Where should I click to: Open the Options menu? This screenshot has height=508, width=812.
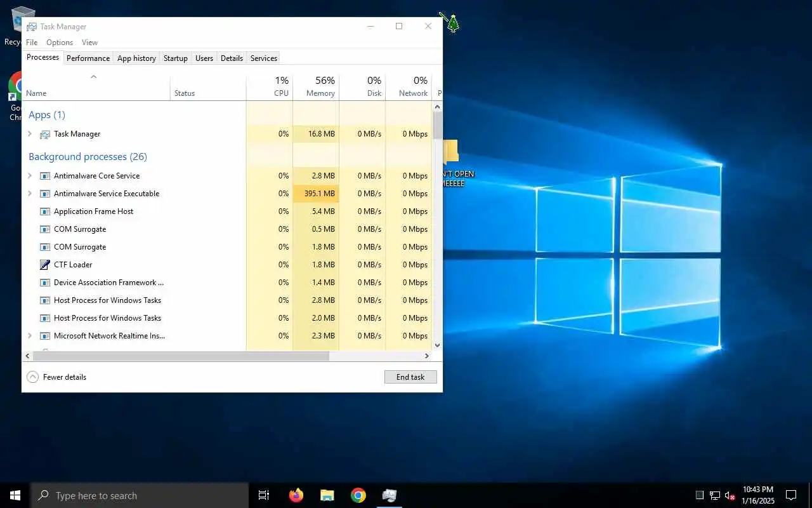pyautogui.click(x=60, y=43)
